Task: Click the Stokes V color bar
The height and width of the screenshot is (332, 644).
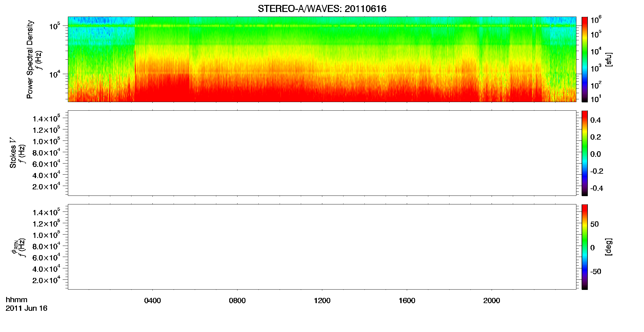Action: (584, 153)
